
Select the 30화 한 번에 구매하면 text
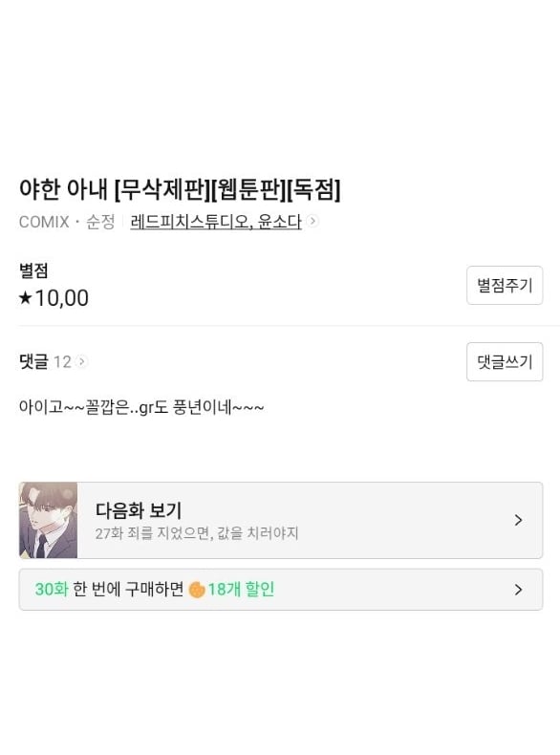[x=109, y=590]
